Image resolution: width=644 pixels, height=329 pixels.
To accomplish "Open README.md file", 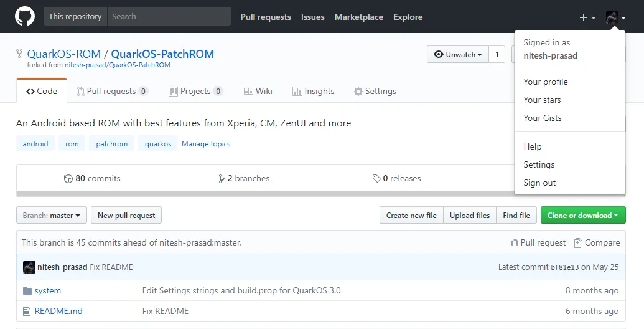I will pos(58,311).
